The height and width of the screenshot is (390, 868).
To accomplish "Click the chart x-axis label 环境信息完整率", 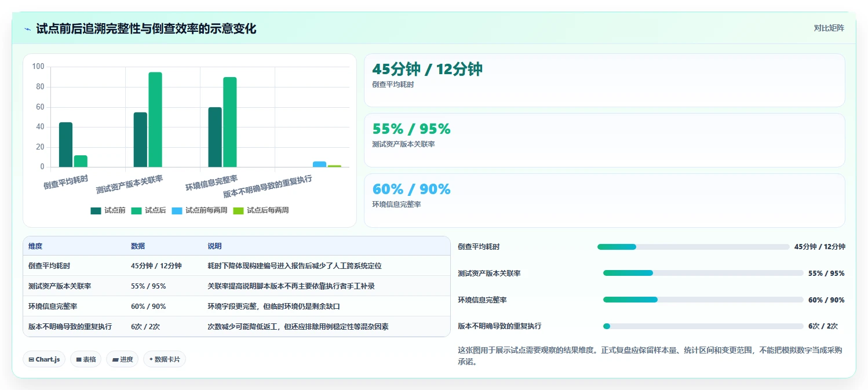I will (211, 183).
